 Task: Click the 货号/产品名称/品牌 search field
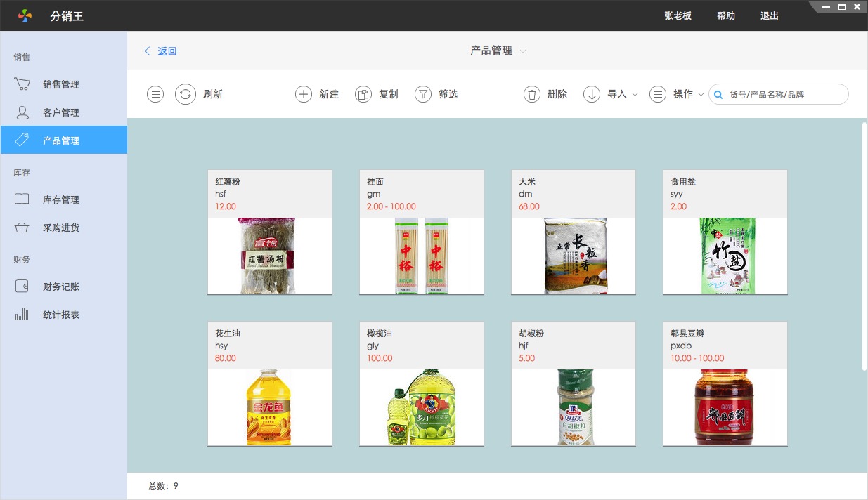784,94
